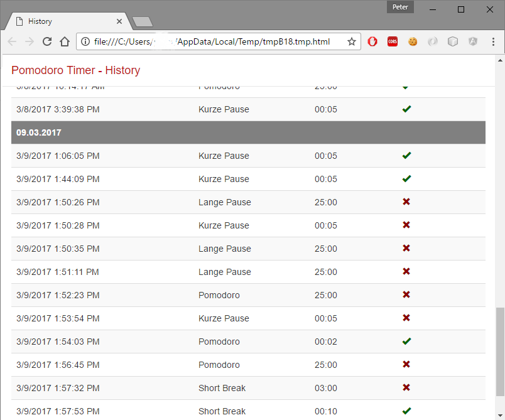Click Pomodoro in the 1:56:45 PM row
Viewport: 505px width, 420px height.
click(219, 365)
